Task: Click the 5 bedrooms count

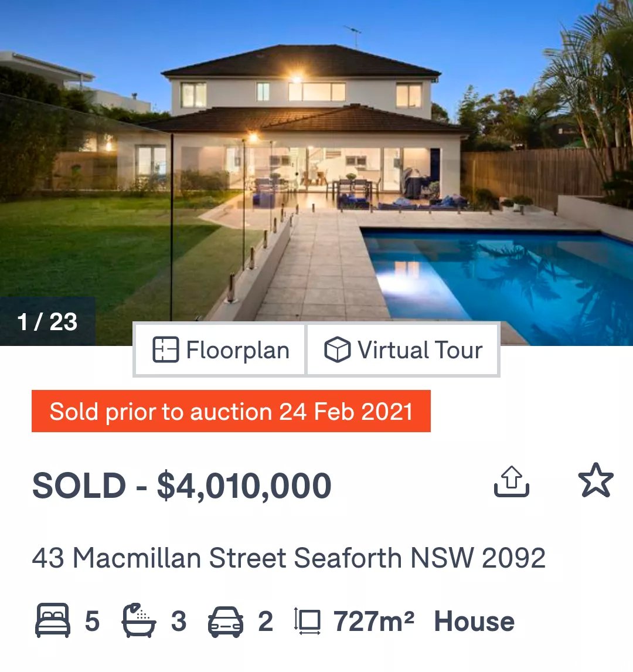Action: point(92,622)
